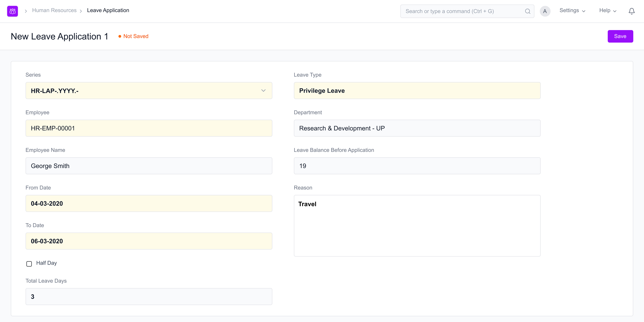Open the user avatar A menu

click(x=545, y=11)
